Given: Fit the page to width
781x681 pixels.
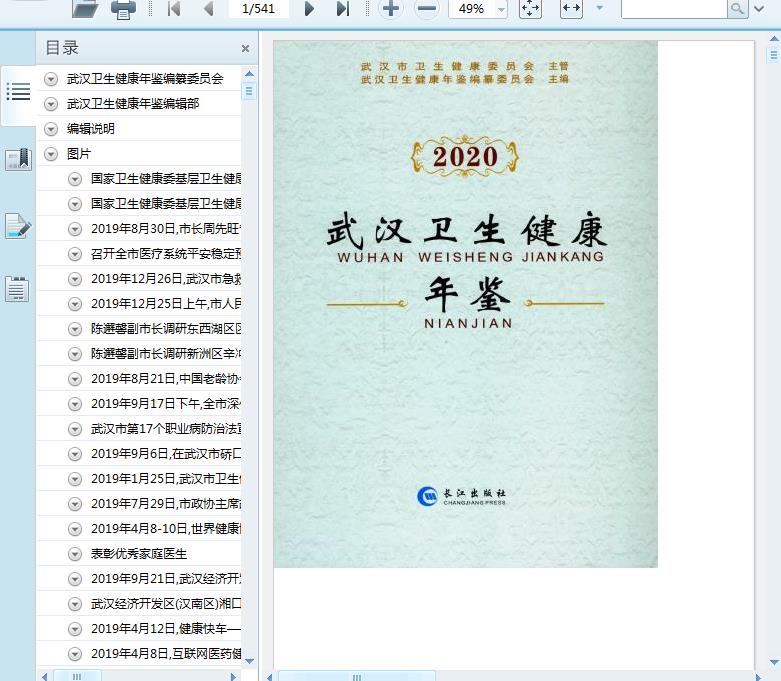Looking at the screenshot, I should [571, 8].
